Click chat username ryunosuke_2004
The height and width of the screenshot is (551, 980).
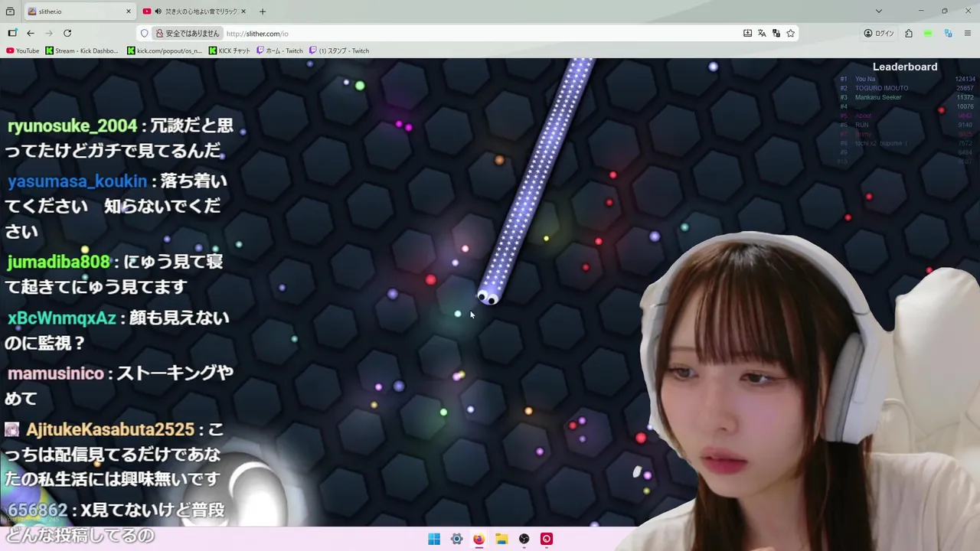click(72, 126)
